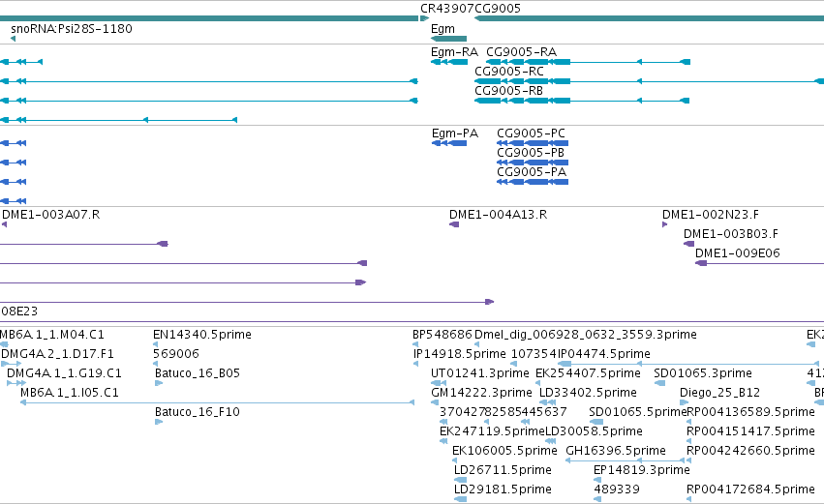The height and width of the screenshot is (504, 824).
Task: Select the Egm gene bar glyph
Action: coord(448,39)
